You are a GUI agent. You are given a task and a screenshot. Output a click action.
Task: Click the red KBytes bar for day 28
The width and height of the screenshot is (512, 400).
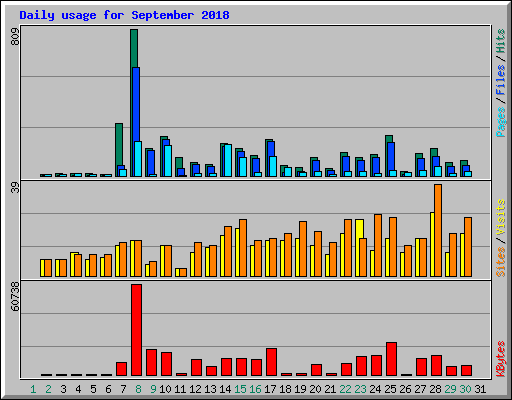[436, 366]
